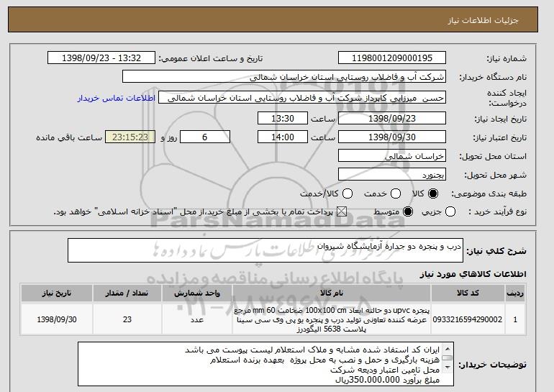Click the delivery province field خراسان شمالی

pos(392,156)
